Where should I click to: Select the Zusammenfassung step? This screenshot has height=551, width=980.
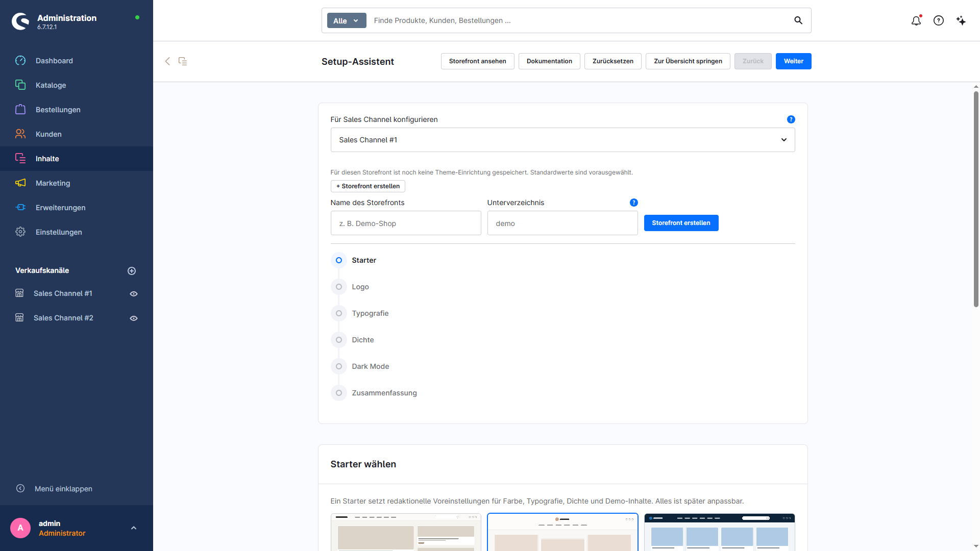pyautogui.click(x=374, y=393)
